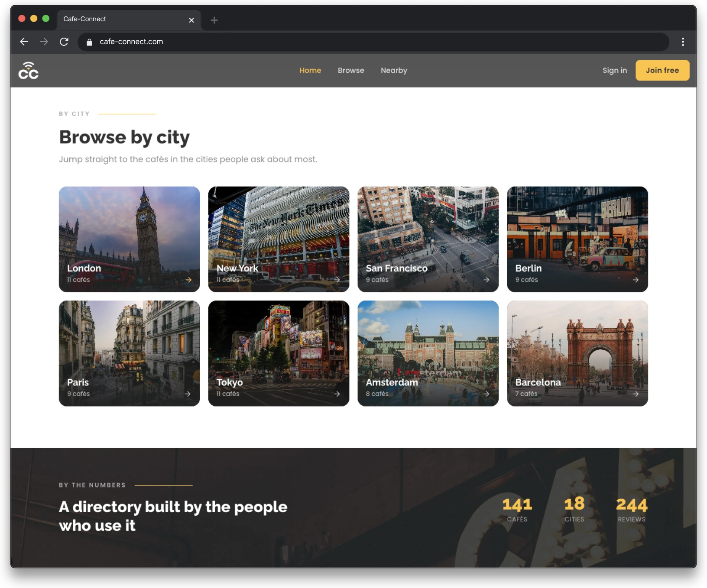Open the Browse nav item
The image size is (707, 588).
pyautogui.click(x=351, y=70)
